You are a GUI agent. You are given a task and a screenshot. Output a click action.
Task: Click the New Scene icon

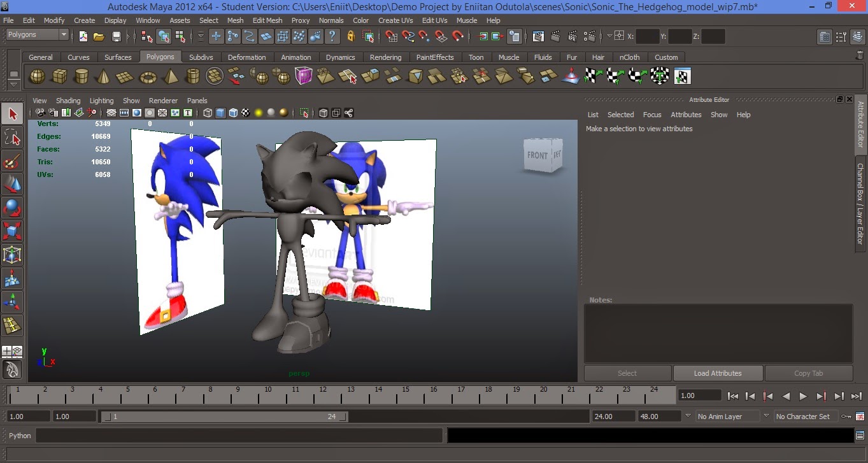click(83, 36)
